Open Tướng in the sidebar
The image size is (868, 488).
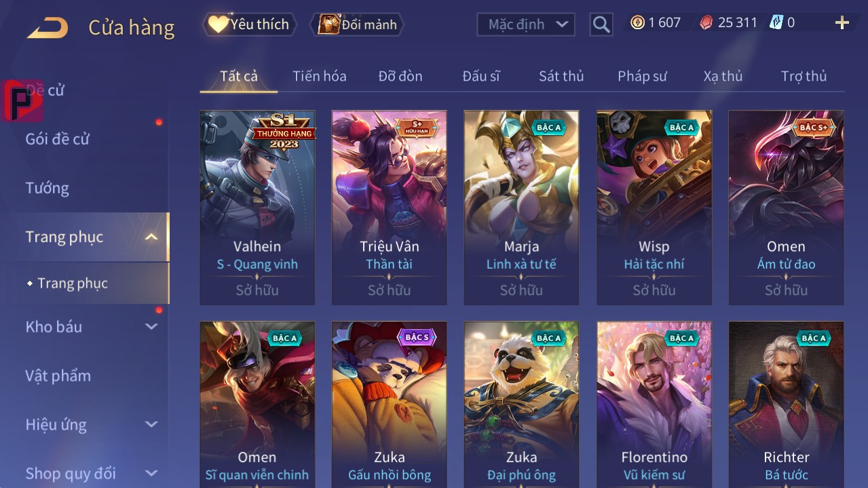[x=48, y=188]
